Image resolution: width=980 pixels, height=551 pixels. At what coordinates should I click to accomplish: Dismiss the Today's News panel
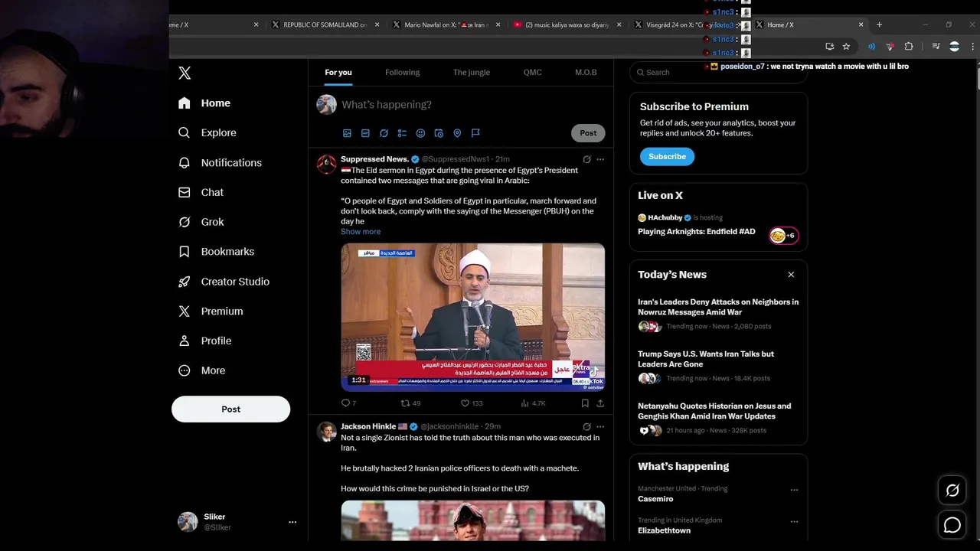[x=791, y=275]
